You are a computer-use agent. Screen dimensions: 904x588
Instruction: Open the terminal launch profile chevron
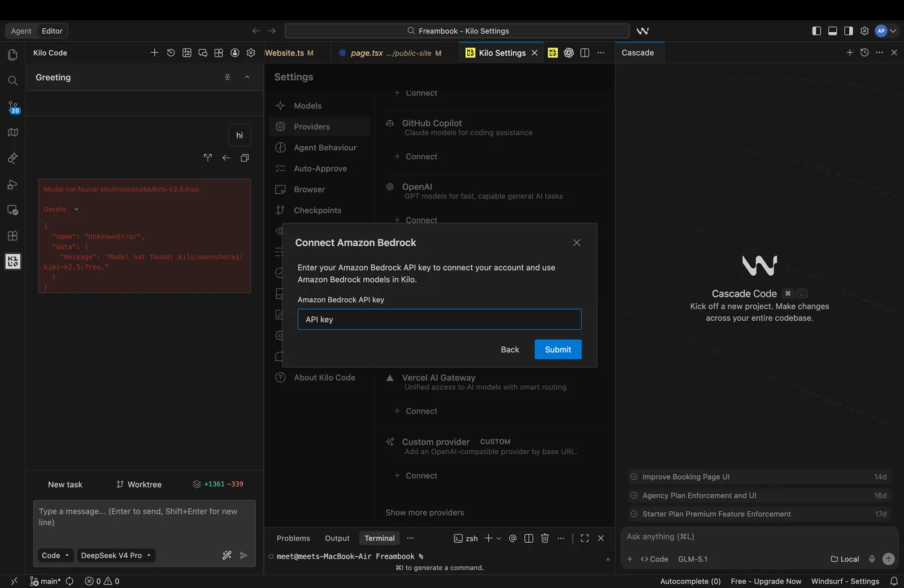click(498, 538)
